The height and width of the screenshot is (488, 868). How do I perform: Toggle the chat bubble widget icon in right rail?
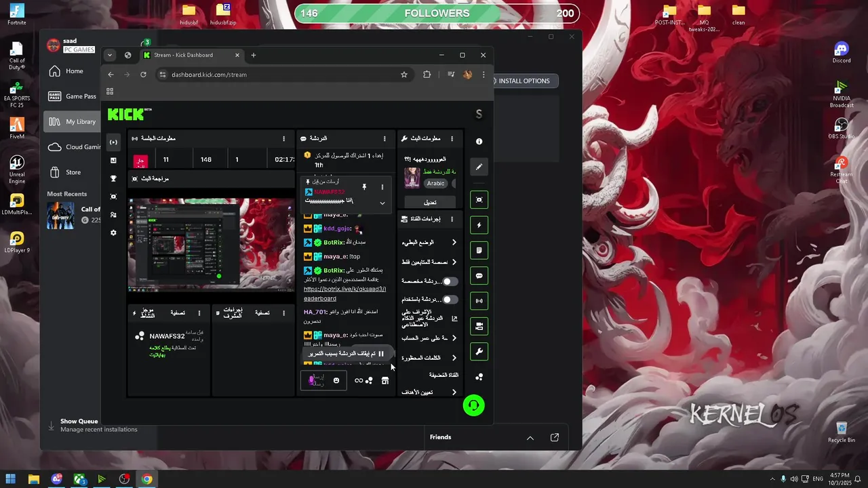click(479, 276)
